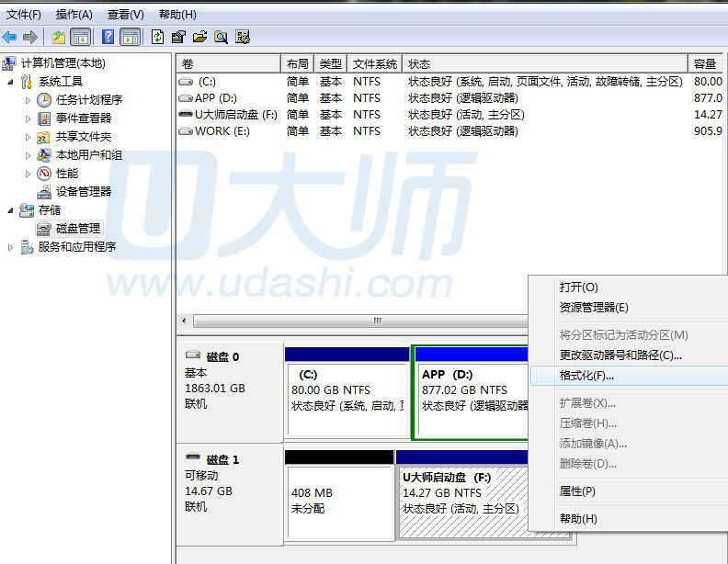Expand the Performance (性能) node
728x564 pixels.
28,174
